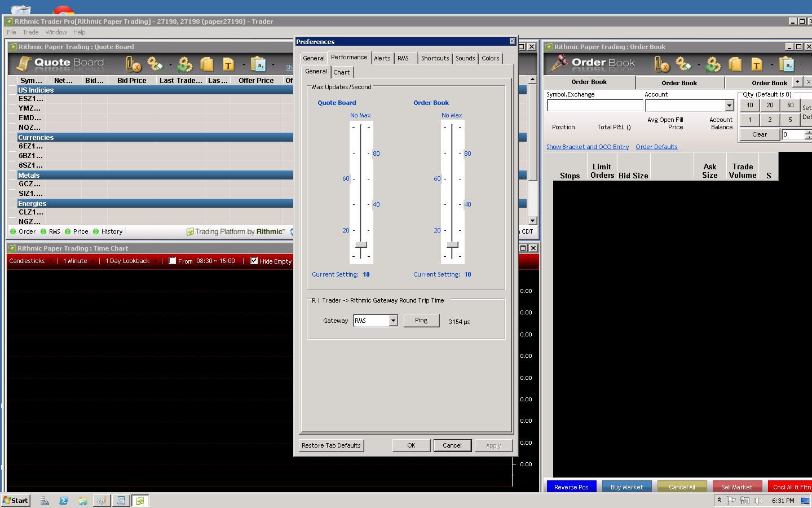
Task: Close the Preferences dialog with the X
Action: pyautogui.click(x=512, y=41)
